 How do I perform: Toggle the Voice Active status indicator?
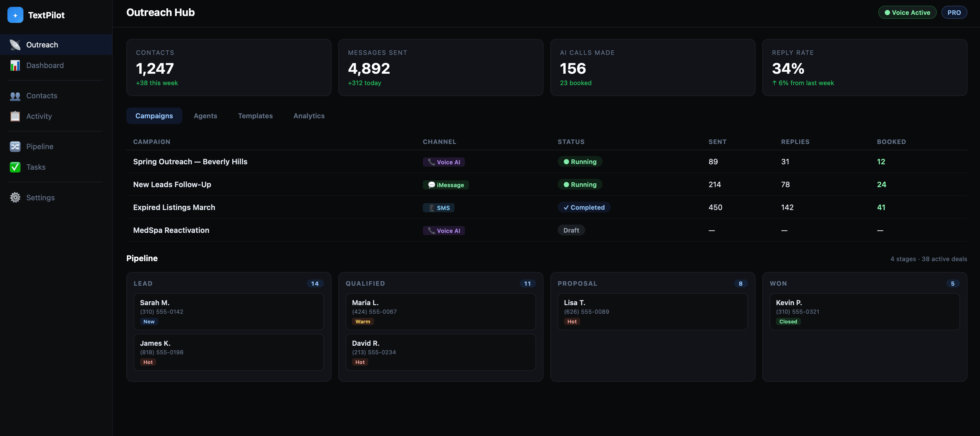(907, 12)
